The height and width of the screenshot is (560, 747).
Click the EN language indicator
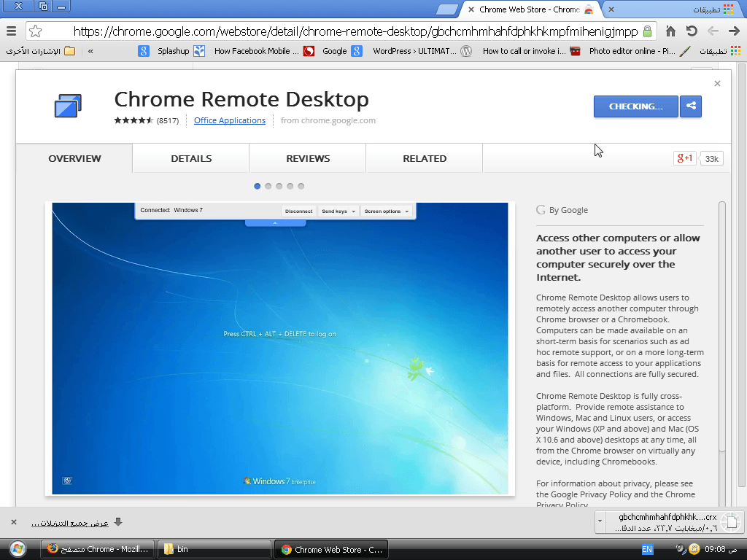coord(647,549)
